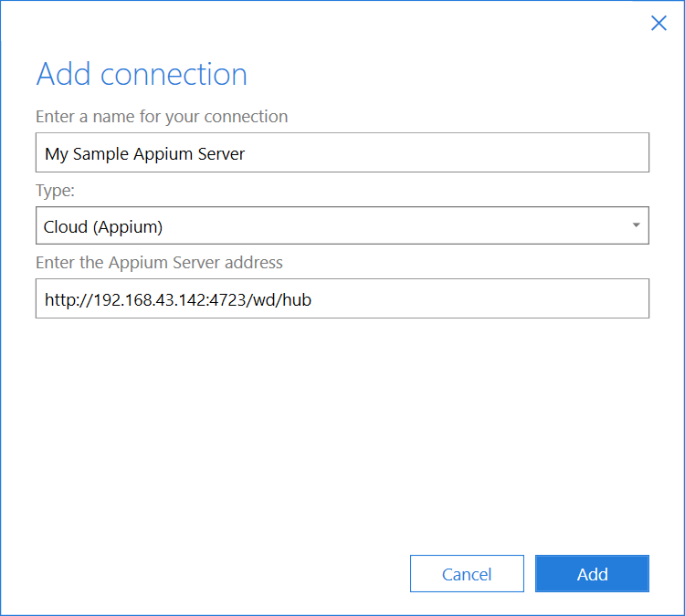The height and width of the screenshot is (616, 685).
Task: Click blank dialog area below address field
Action: coord(342,429)
